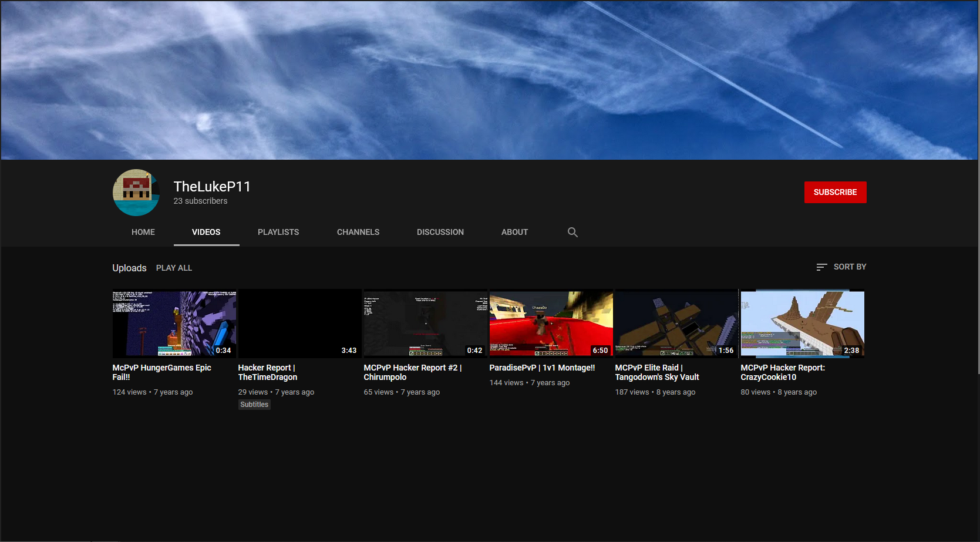This screenshot has height=542, width=980.
Task: Play the 3:43 black video thumbnail
Action: (x=300, y=324)
